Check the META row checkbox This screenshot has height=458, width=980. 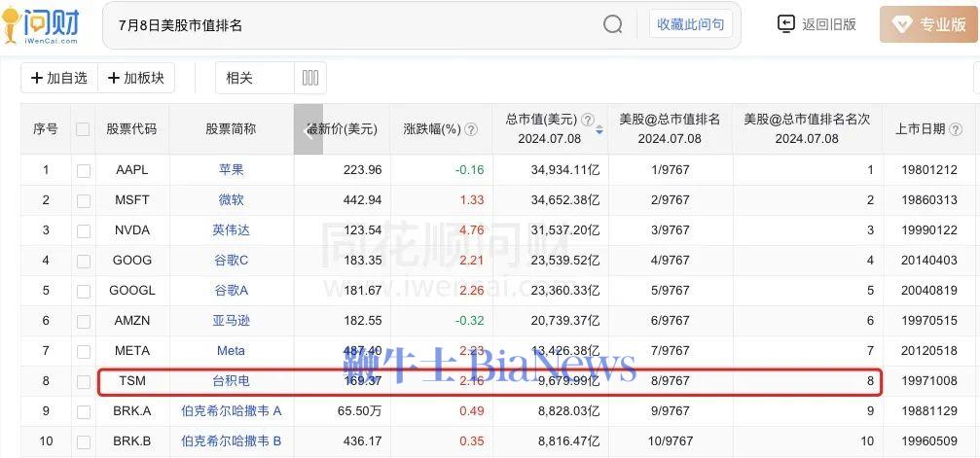83,351
